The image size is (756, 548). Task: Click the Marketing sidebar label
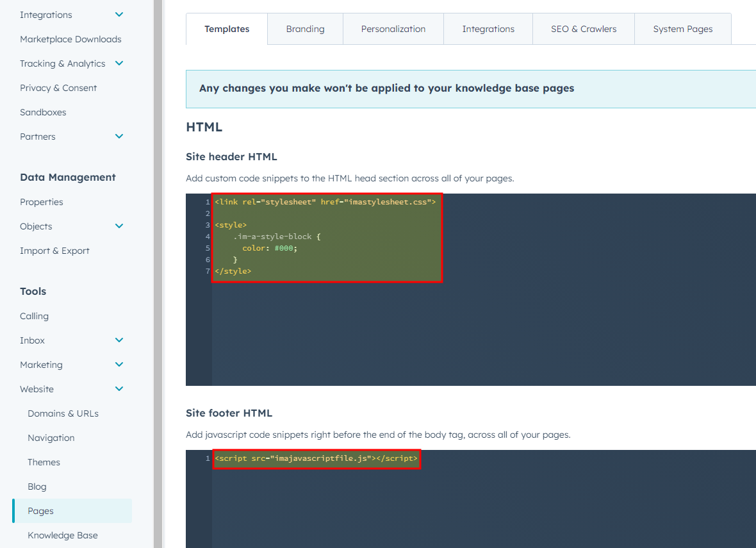pyautogui.click(x=42, y=364)
